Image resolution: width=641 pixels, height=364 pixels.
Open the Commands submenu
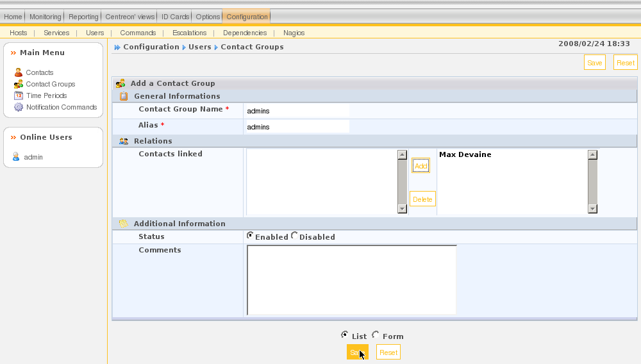[138, 33]
